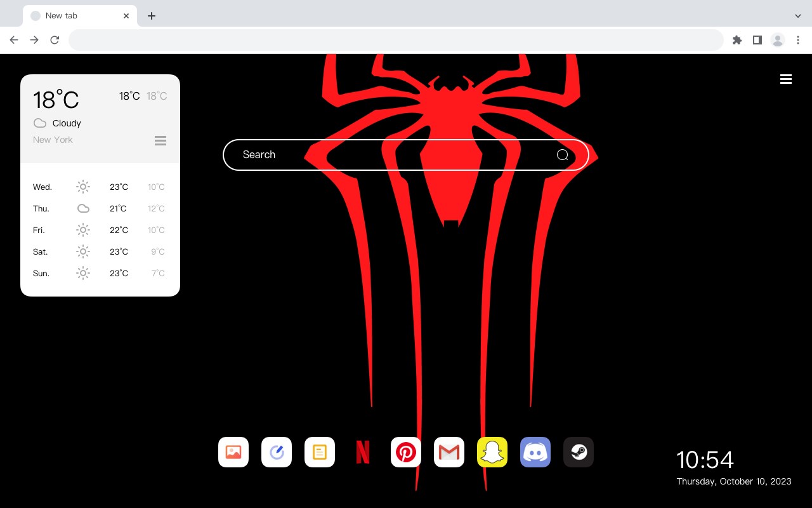The height and width of the screenshot is (508, 812).
Task: Open the browser extensions puzzle icon
Action: tap(737, 40)
